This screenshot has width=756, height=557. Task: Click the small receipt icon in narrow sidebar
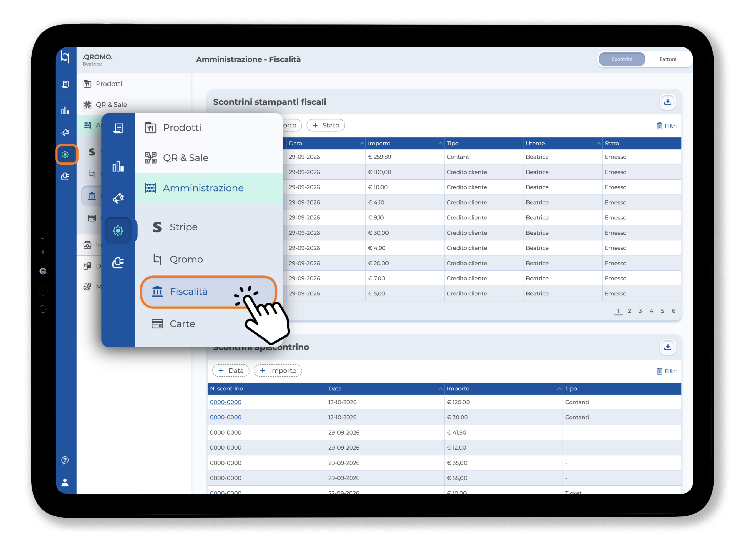(65, 84)
